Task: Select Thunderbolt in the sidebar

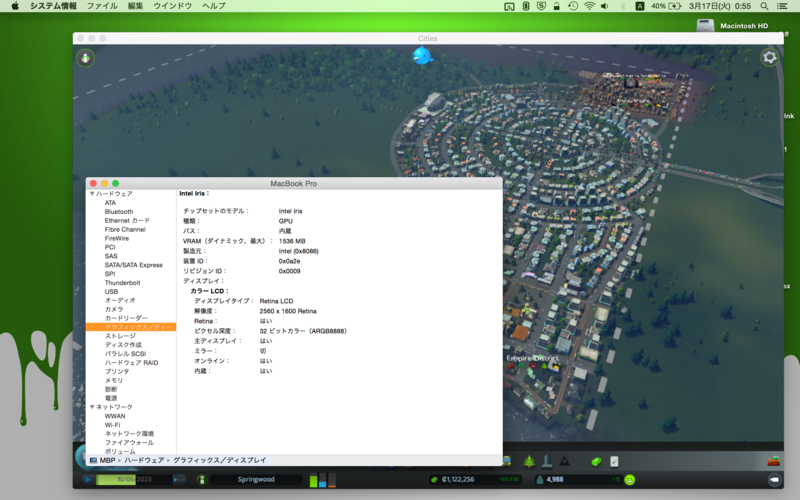Action: point(122,283)
